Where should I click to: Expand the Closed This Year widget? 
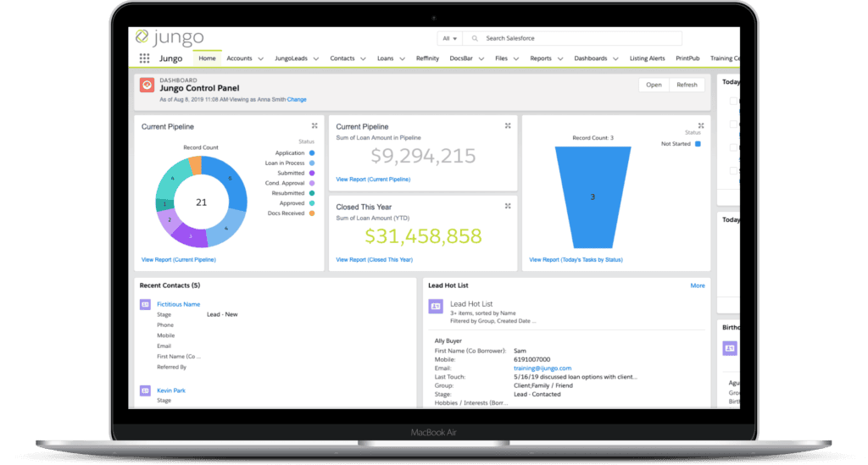pos(508,206)
